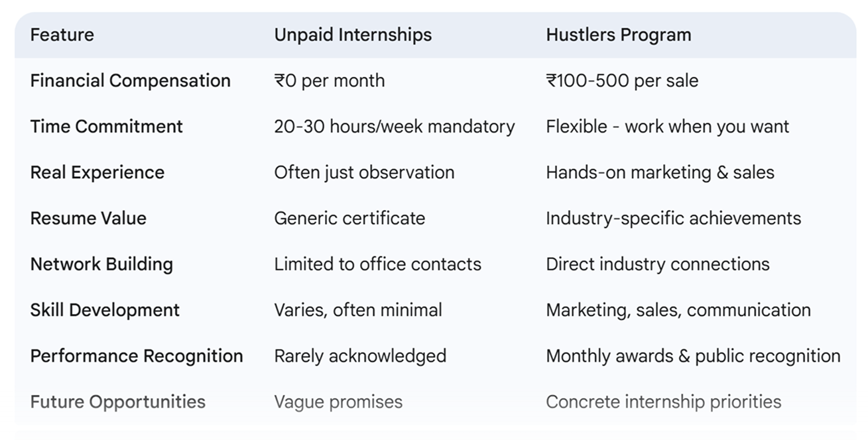Select Monthly awards & public recognition cell
Screen dimensions: 868x440
(x=693, y=356)
